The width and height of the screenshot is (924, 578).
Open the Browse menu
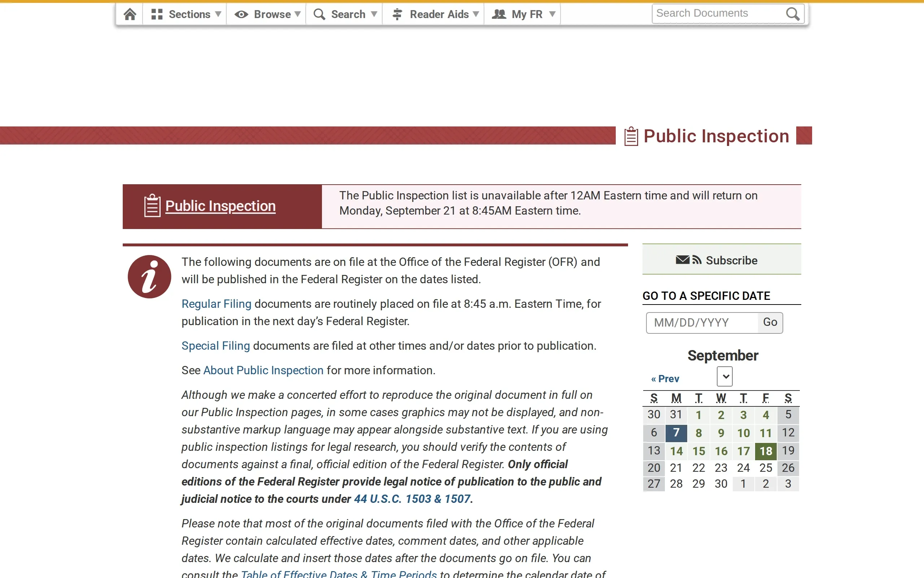click(x=267, y=14)
